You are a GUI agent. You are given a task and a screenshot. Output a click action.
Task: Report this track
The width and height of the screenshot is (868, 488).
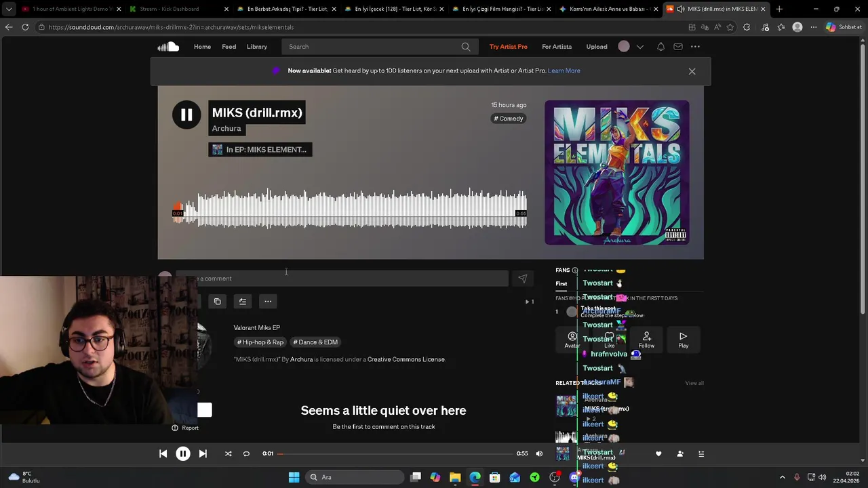(x=185, y=428)
